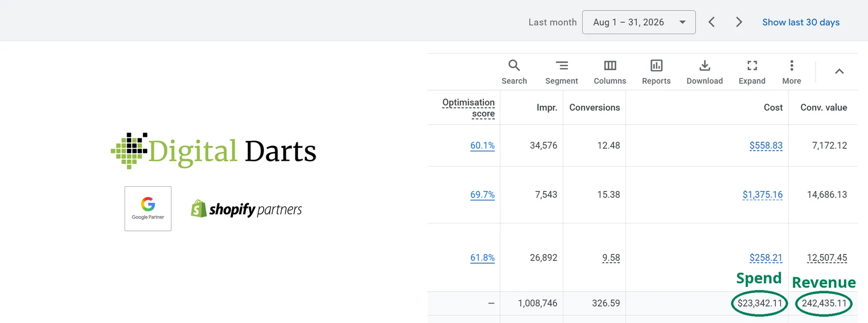Click the Google Partner badge
This screenshot has width=868, height=323.
(x=148, y=208)
